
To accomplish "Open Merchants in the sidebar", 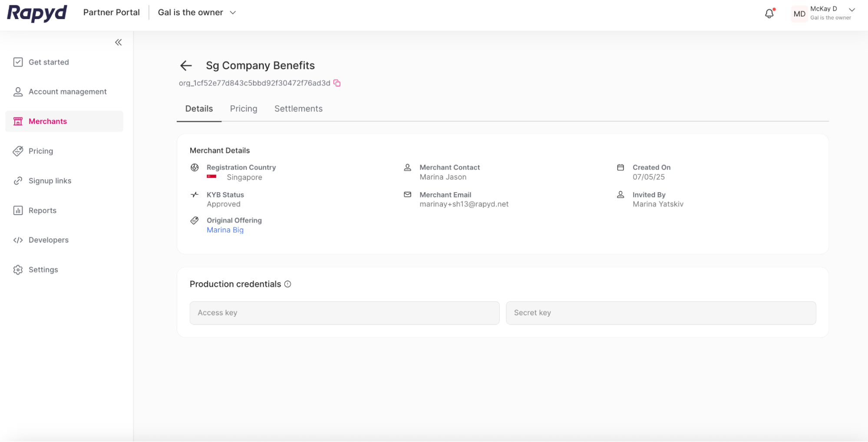I will [x=64, y=121].
